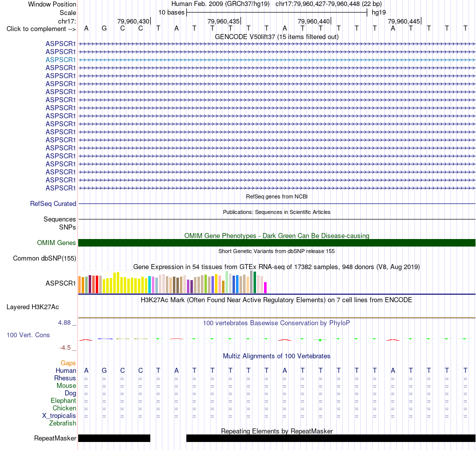
Task: Open 'Publications: Sequences in Scientific Articles' title
Action: tap(277, 212)
